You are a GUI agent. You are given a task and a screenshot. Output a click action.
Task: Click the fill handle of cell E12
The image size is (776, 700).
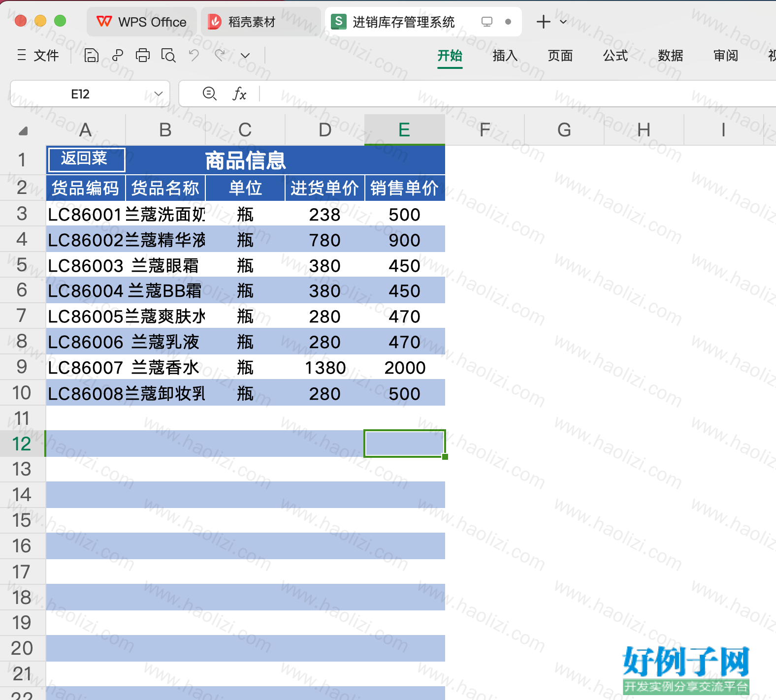(x=445, y=457)
